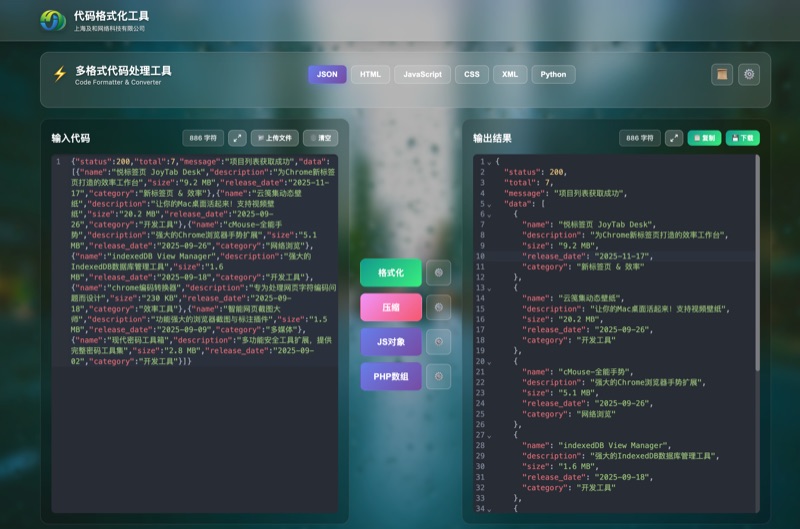Viewport: 800px width, 529px height.
Task: Click the green 复制 copy button
Action: (704, 138)
